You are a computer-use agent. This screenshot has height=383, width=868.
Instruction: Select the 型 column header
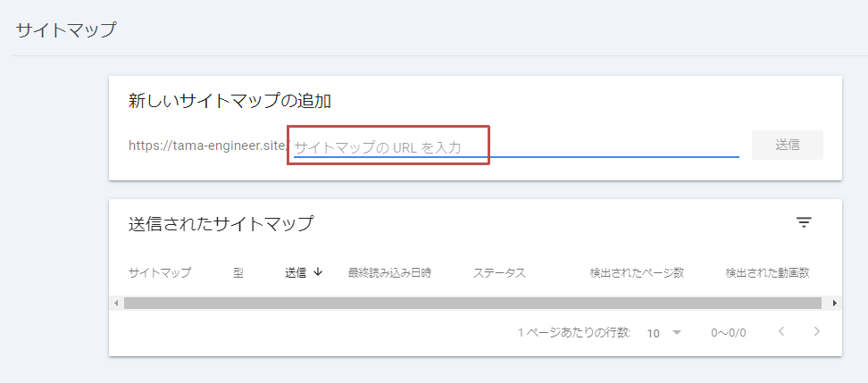pos(238,273)
